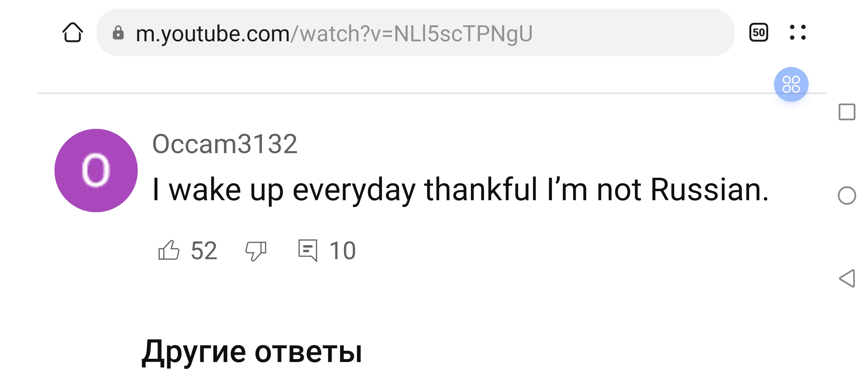Viewport: 868px width, 391px height.
Task: Open replies via the comment bubble icon
Action: click(308, 251)
